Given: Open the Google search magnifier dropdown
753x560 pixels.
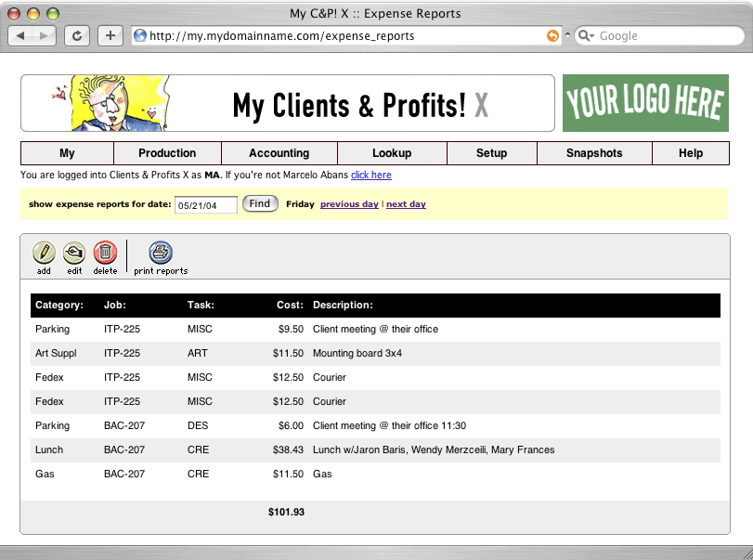Looking at the screenshot, I should point(586,35).
